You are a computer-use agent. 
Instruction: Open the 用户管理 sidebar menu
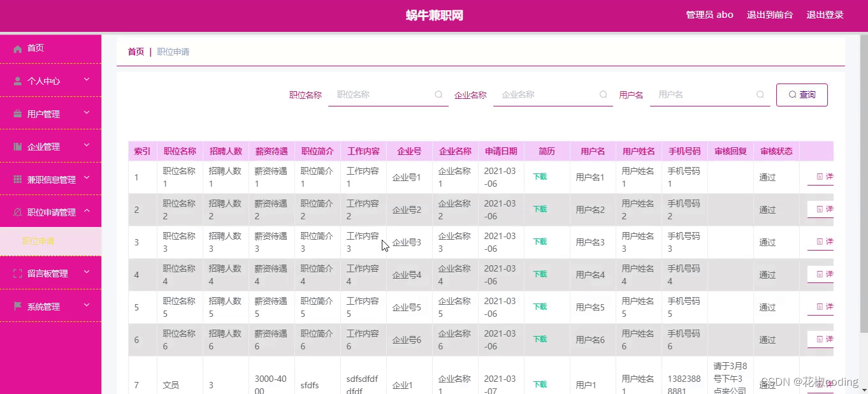(x=50, y=114)
